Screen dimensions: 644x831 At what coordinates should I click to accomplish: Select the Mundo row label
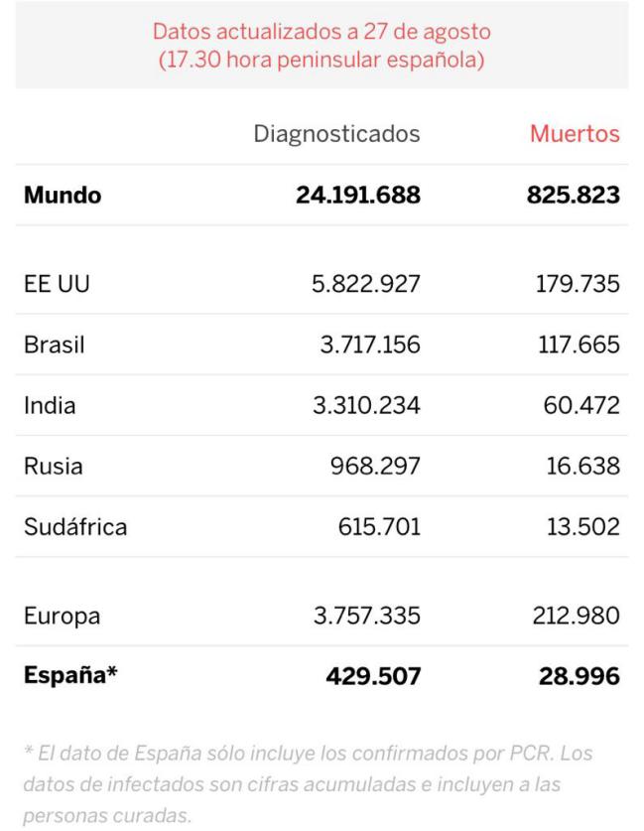tap(63, 195)
